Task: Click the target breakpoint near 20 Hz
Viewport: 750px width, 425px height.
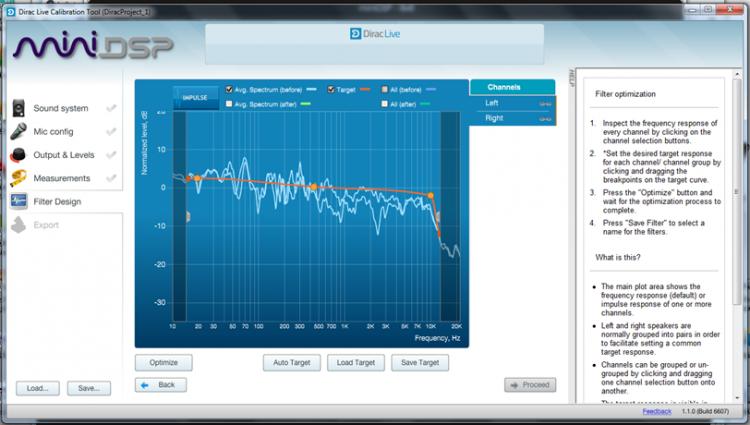Action: tap(197, 178)
